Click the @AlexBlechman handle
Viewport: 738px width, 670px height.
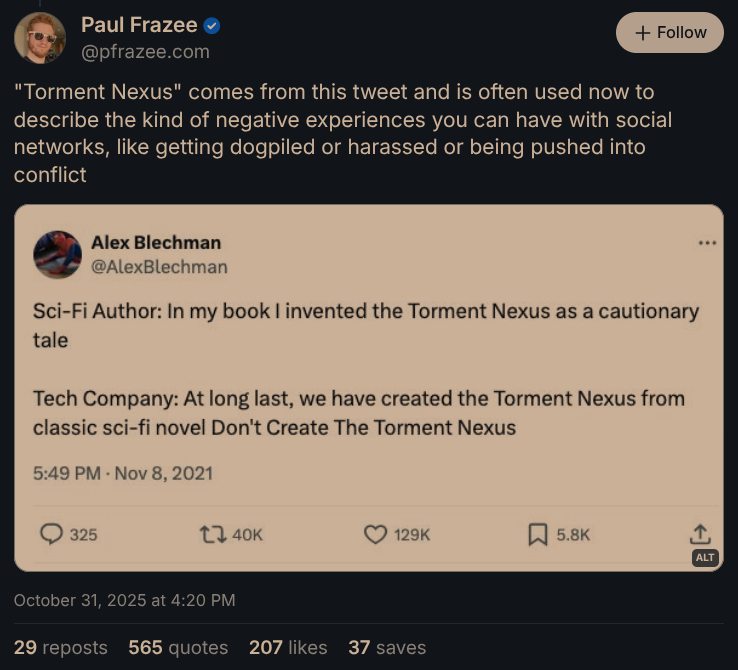(x=159, y=267)
